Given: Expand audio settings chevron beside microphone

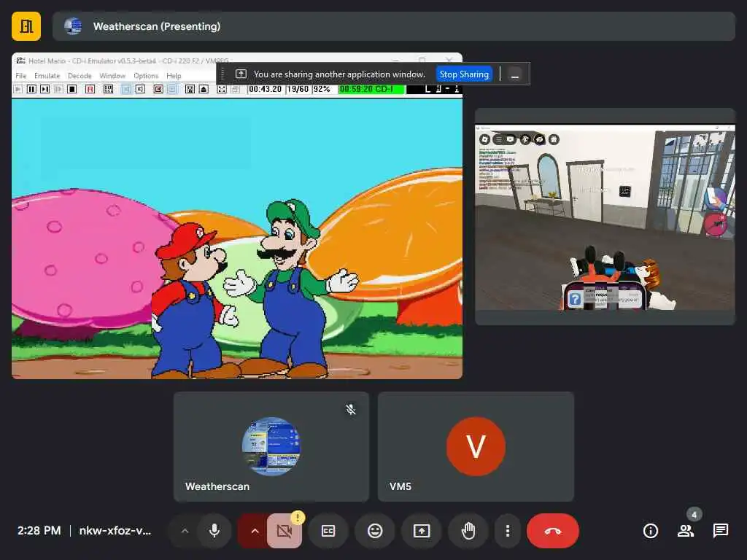Looking at the screenshot, I should [x=185, y=531].
